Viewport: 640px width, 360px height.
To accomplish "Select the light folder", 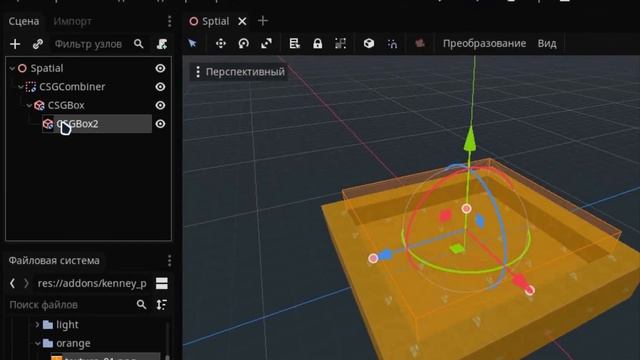I will click(x=67, y=324).
